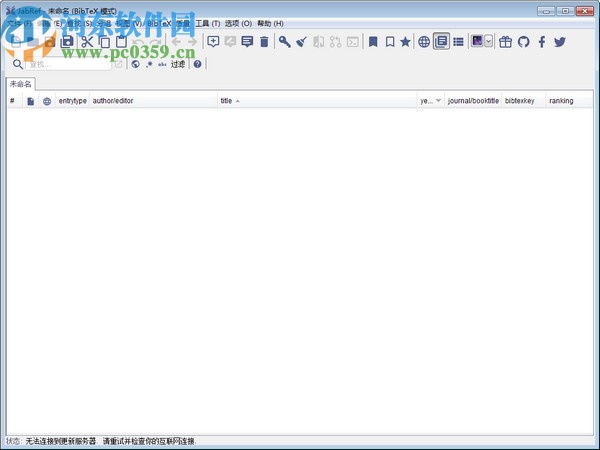Open the donate gift box icon
The image size is (600, 450).
point(505,41)
